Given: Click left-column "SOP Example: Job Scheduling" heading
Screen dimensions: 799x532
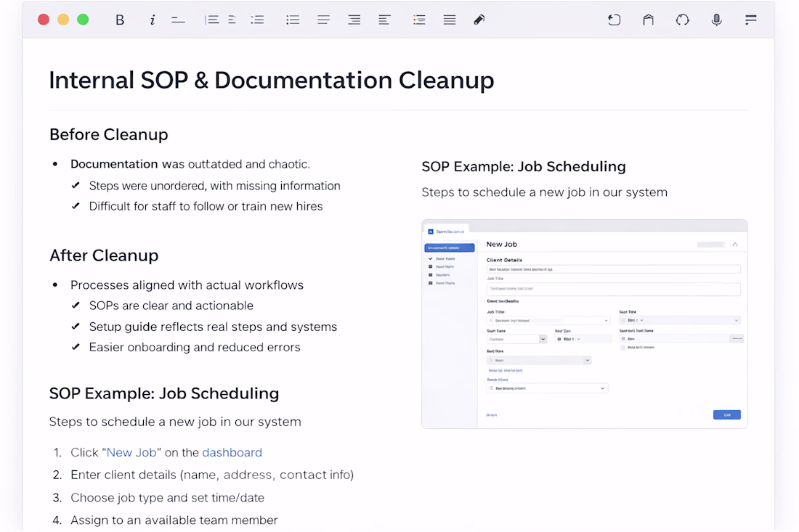Looking at the screenshot, I should pos(164,393).
